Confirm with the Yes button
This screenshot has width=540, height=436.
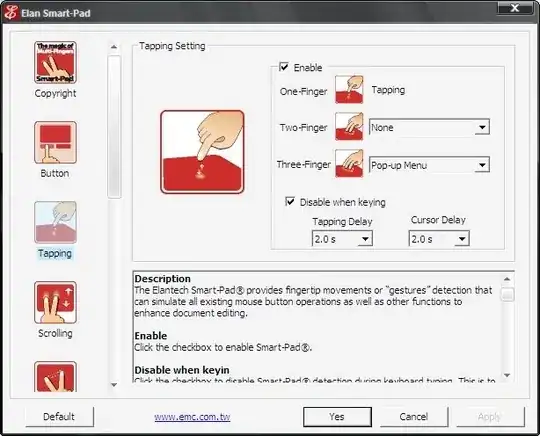click(337, 417)
